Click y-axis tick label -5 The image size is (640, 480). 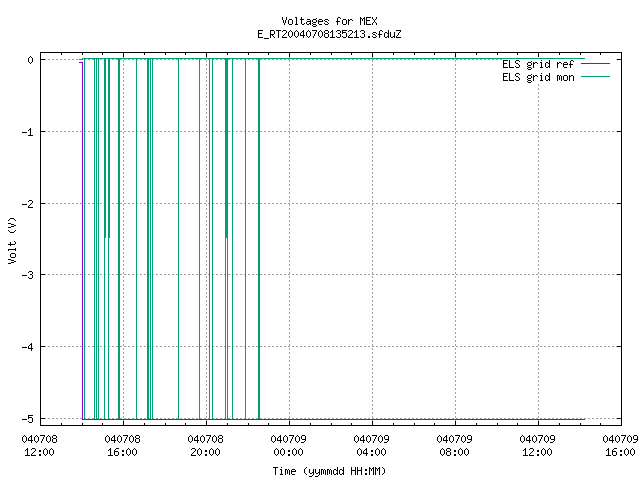tap(27, 419)
